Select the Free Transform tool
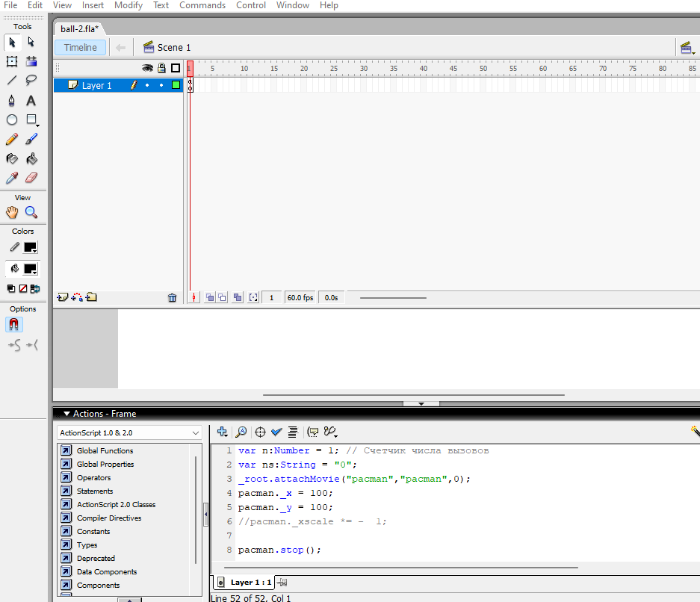The image size is (700, 602). tap(12, 61)
